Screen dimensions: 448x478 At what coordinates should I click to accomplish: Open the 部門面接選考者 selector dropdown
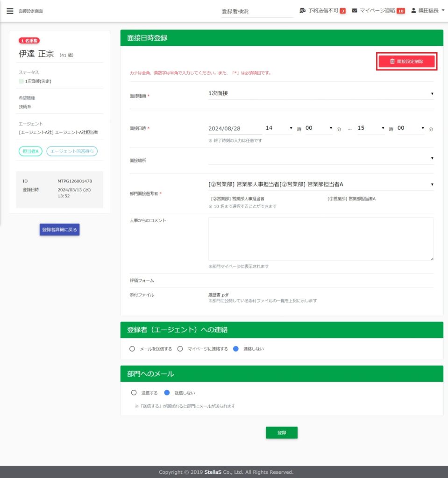[320, 184]
